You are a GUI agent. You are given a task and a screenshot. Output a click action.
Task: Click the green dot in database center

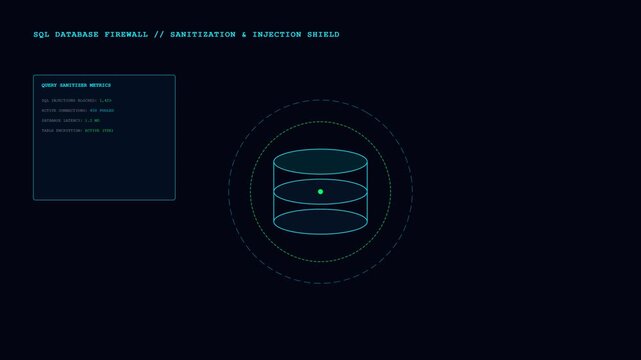320,192
